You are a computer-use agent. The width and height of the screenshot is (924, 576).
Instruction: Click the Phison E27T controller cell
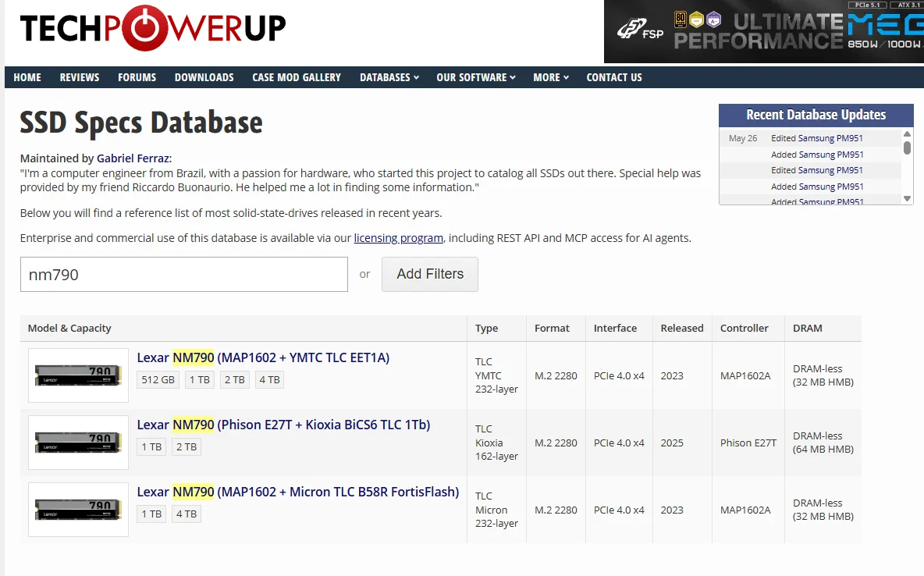pyautogui.click(x=748, y=443)
